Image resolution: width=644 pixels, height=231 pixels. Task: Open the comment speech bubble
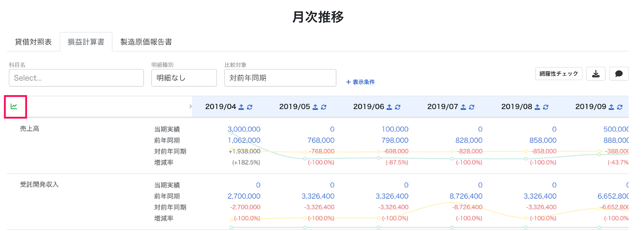(619, 74)
